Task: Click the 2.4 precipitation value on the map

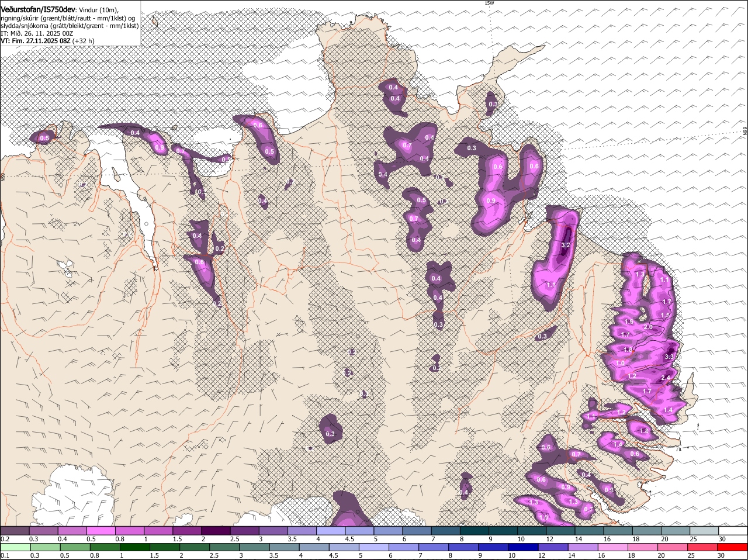Action: coord(666,378)
